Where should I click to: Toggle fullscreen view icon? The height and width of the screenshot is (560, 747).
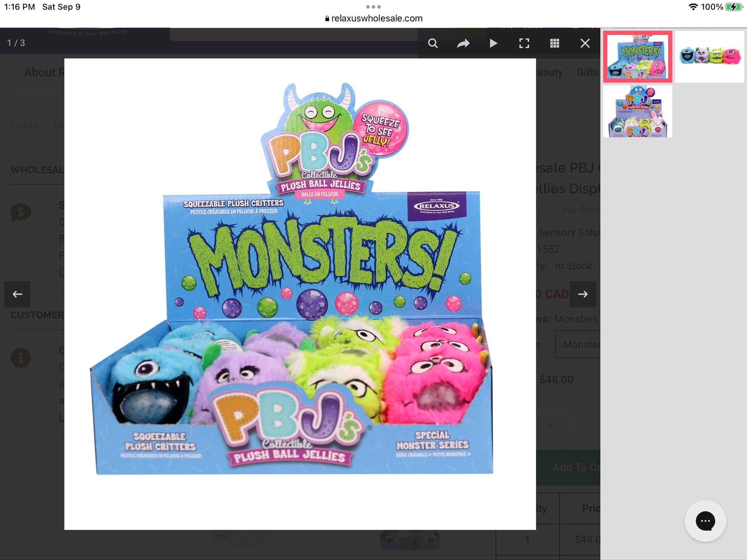pyautogui.click(x=524, y=43)
